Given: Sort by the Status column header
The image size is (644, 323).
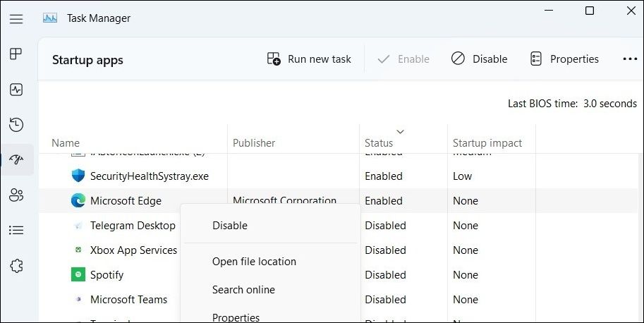Looking at the screenshot, I should (379, 143).
